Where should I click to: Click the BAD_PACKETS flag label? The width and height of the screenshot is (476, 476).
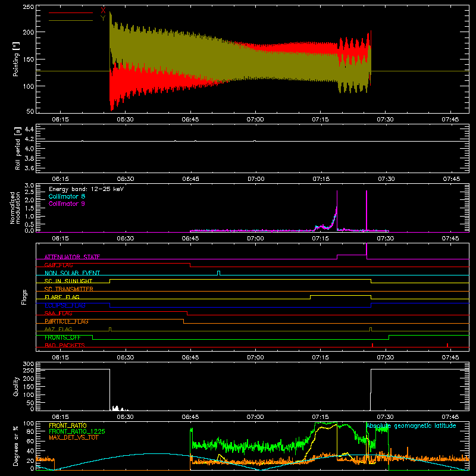coord(65,345)
